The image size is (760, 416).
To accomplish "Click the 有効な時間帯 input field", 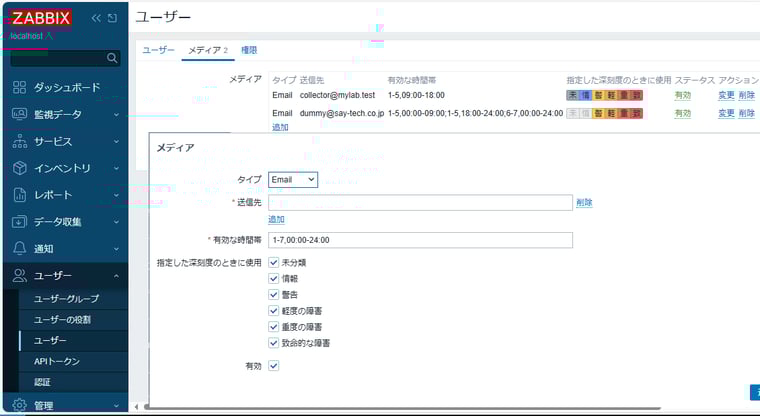I will [420, 240].
